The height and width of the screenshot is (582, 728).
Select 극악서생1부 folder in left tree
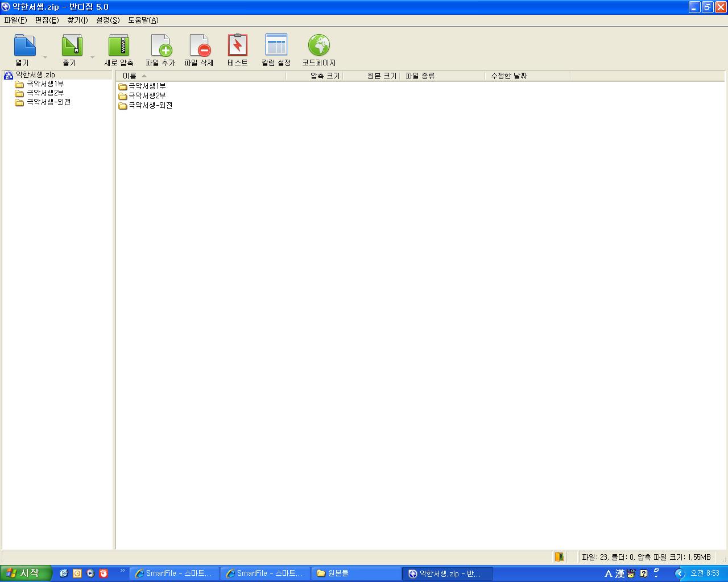tap(45, 84)
